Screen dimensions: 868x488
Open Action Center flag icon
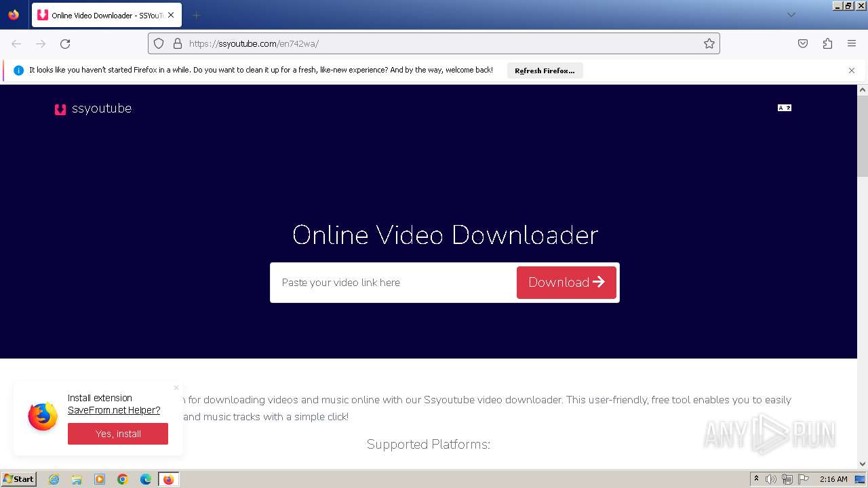click(x=803, y=479)
